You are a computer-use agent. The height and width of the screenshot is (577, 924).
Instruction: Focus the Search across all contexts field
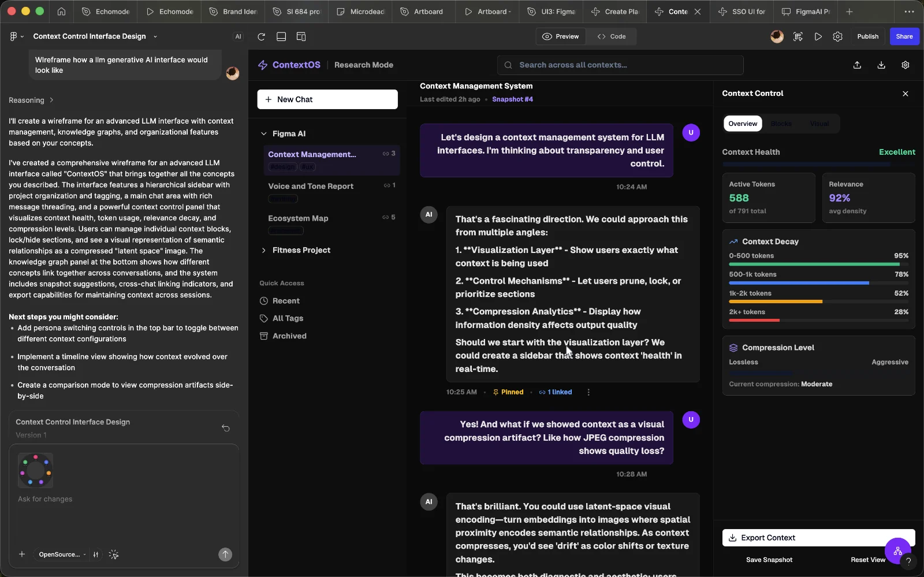(620, 65)
